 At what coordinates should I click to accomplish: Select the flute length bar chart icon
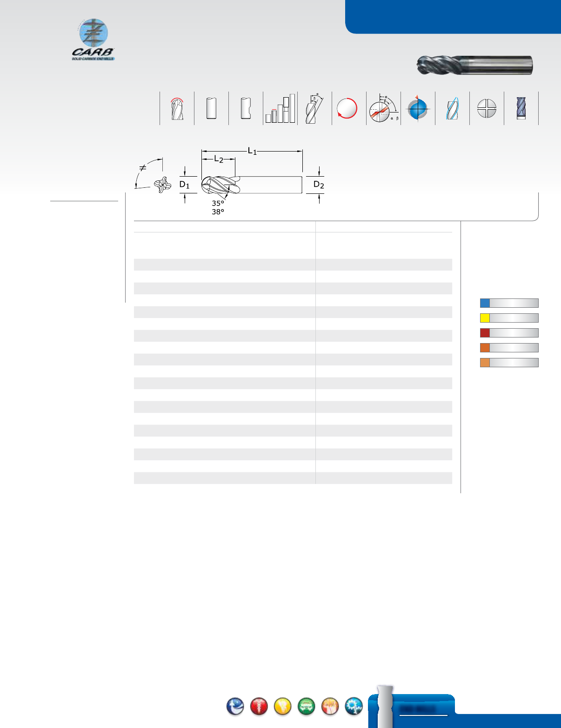[x=281, y=109]
